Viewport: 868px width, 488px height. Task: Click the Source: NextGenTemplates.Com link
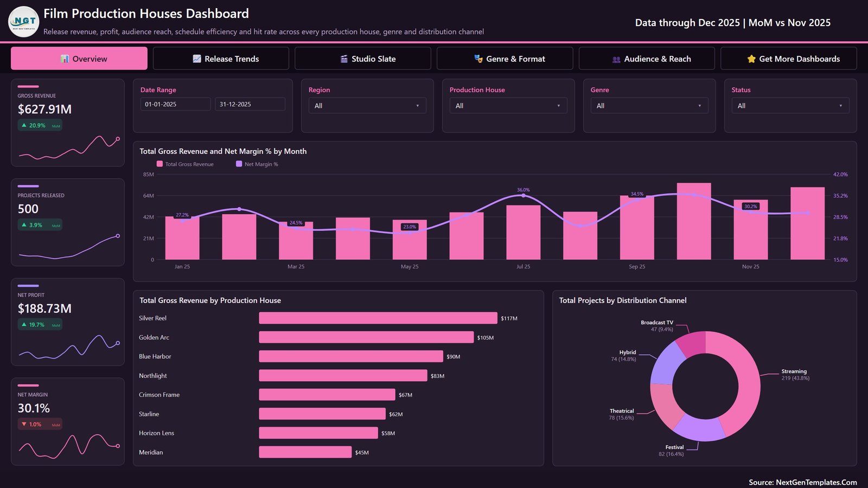click(x=803, y=482)
